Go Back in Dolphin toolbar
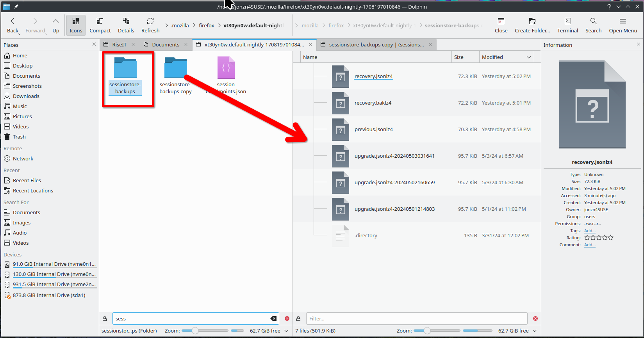 pos(12,25)
